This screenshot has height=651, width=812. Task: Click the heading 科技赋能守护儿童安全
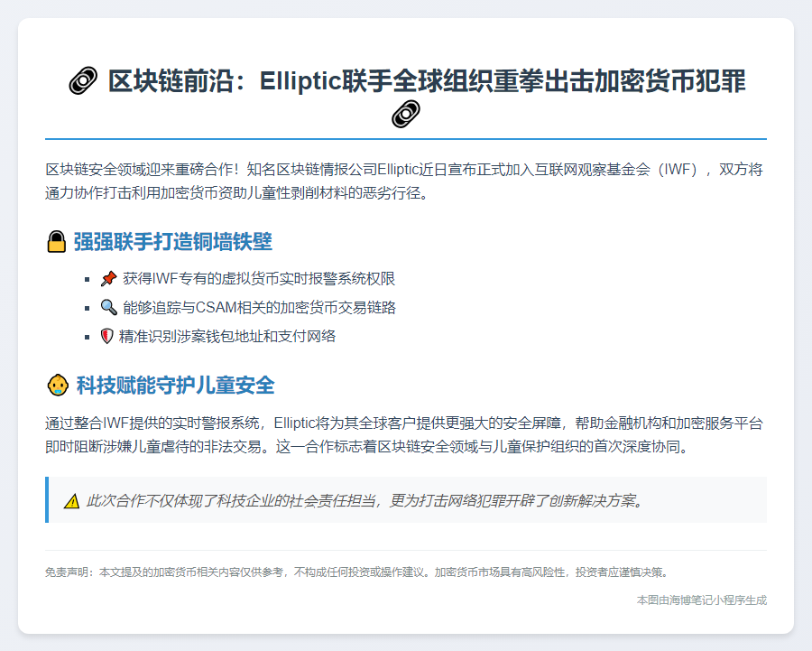[x=176, y=386]
